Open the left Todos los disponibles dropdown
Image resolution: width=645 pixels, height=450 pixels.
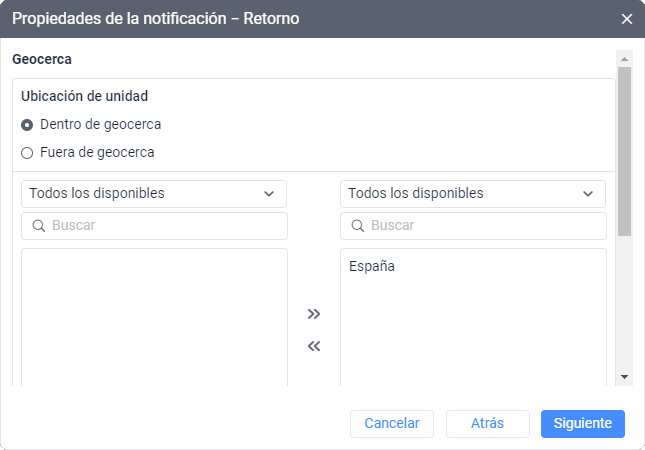[154, 193]
